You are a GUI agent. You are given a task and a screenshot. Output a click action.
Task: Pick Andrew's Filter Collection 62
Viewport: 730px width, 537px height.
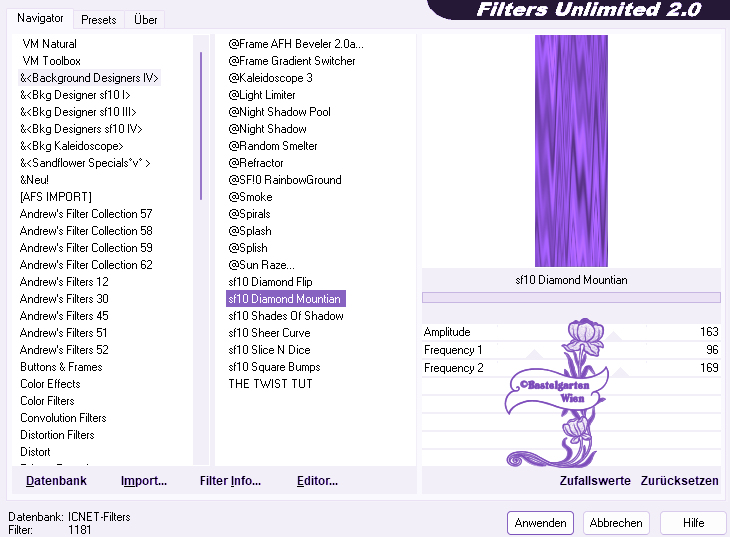pyautogui.click(x=86, y=265)
